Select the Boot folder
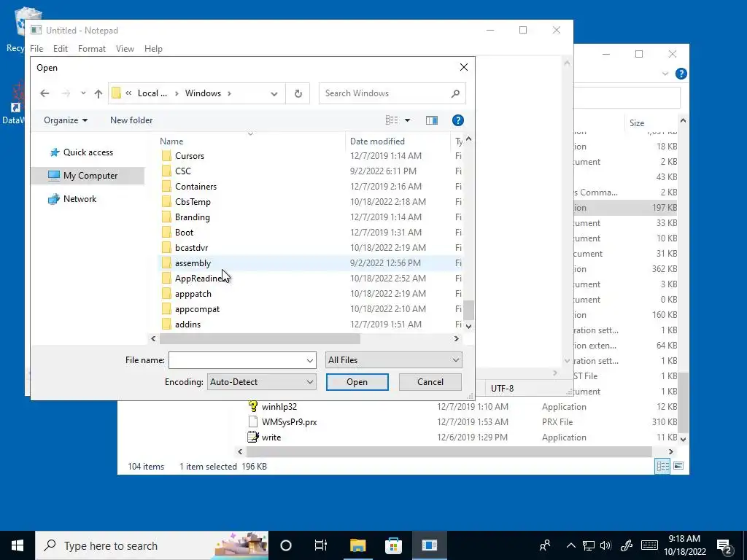747x560 pixels. [x=184, y=233]
